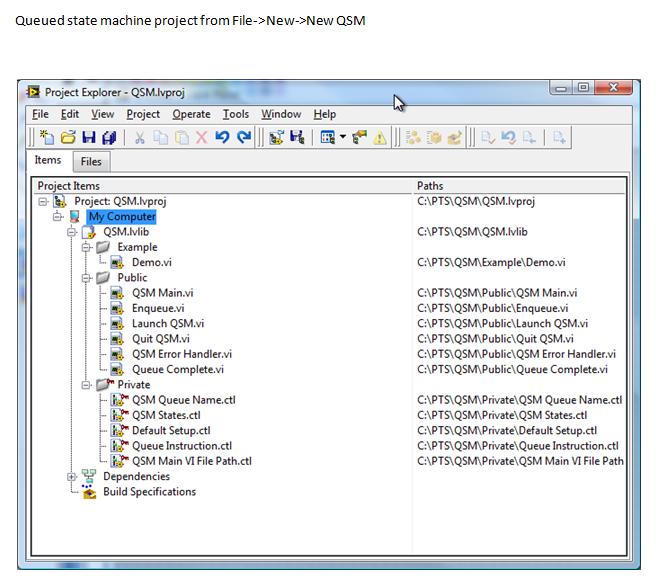
Task: Open the View menu
Action: (x=102, y=114)
